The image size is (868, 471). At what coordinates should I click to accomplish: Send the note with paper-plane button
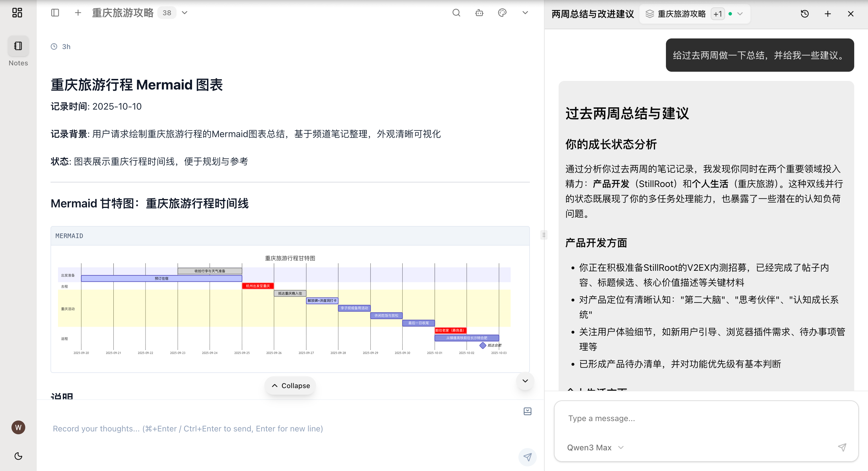[527, 457]
